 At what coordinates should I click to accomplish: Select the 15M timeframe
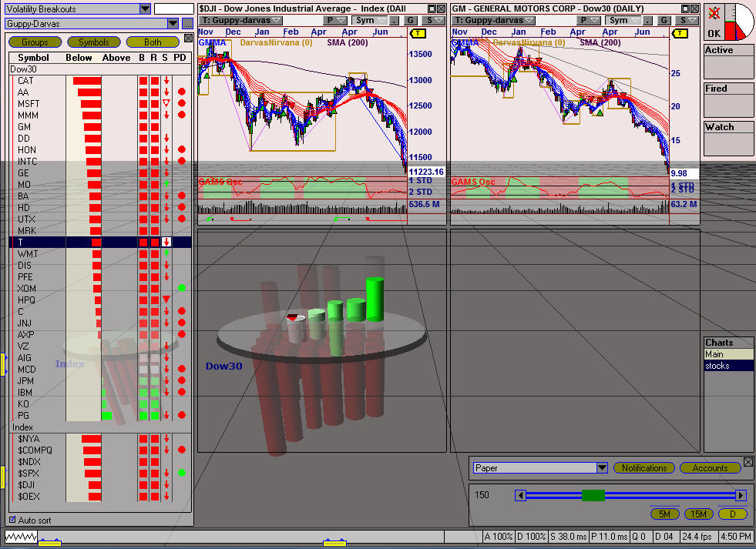tap(699, 514)
